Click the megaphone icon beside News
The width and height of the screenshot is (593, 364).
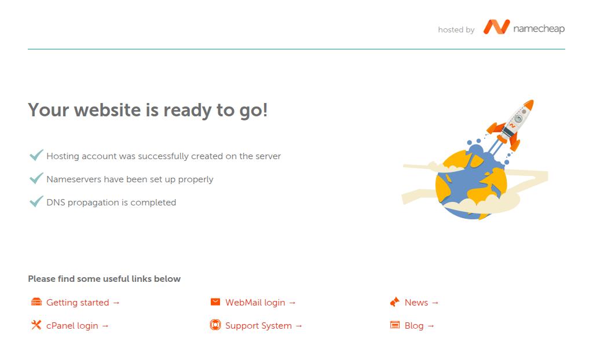click(x=394, y=302)
